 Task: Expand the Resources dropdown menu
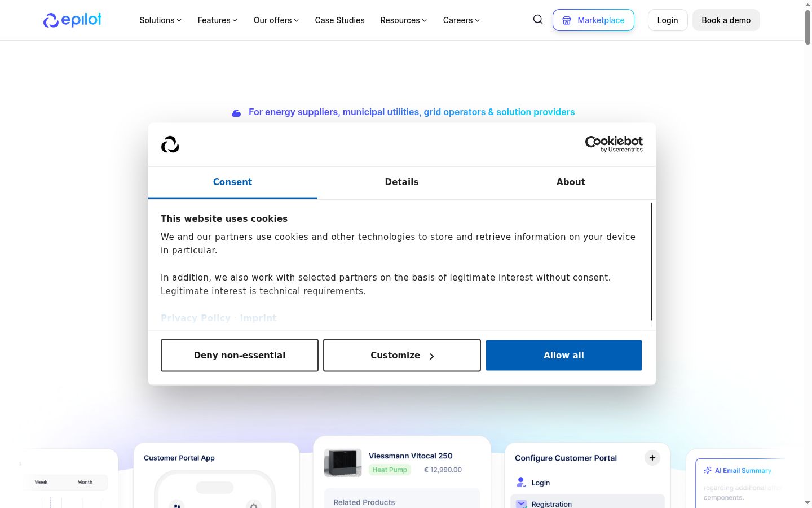pos(404,20)
